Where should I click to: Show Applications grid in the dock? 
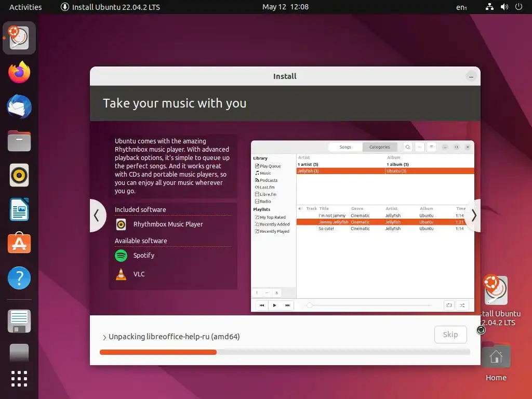tap(19, 379)
